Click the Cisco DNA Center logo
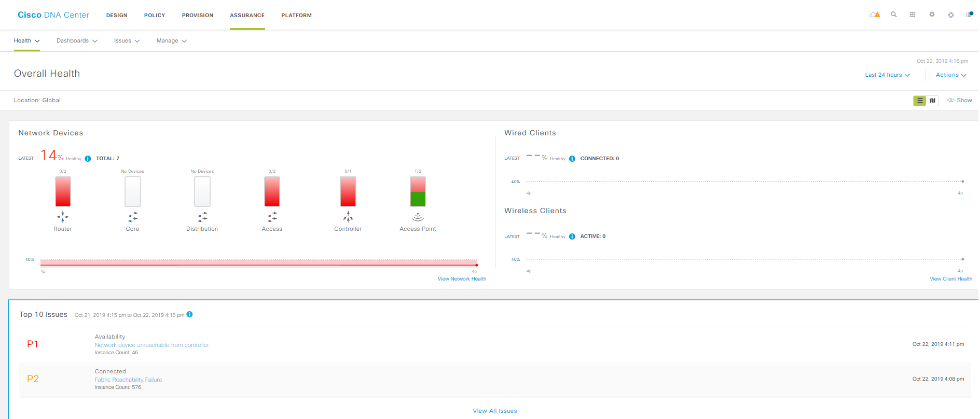 53,15
